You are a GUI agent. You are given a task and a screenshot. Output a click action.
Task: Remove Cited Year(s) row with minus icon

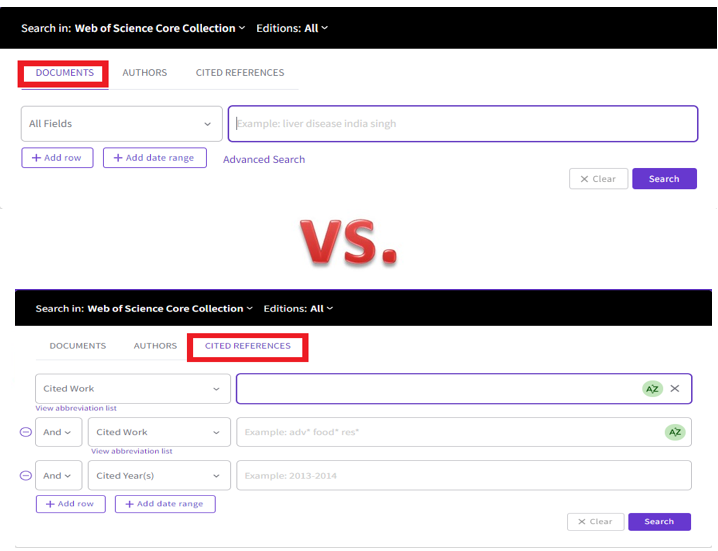tap(26, 475)
